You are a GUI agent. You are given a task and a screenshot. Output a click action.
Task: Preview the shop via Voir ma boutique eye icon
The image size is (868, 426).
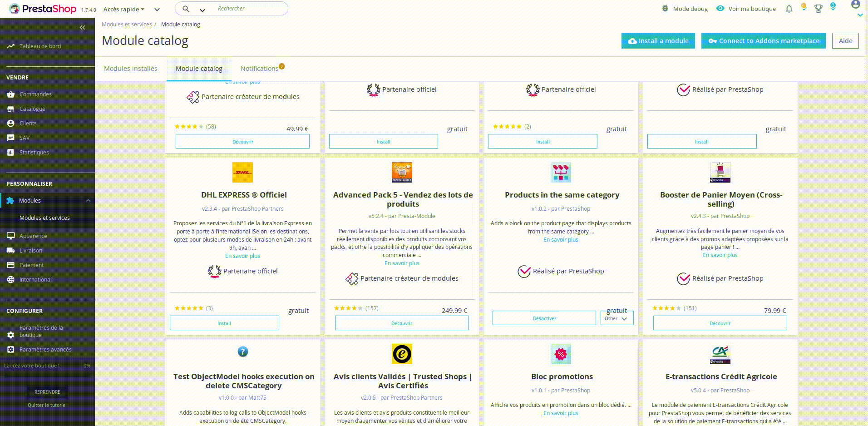(x=720, y=8)
